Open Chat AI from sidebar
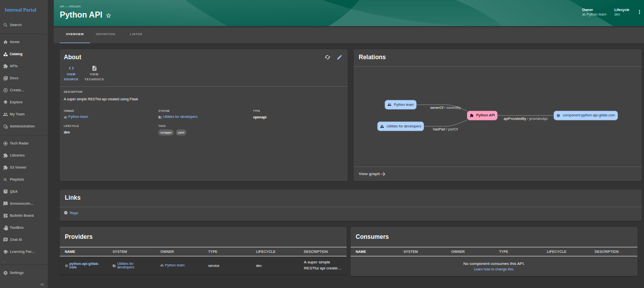 tap(16, 240)
